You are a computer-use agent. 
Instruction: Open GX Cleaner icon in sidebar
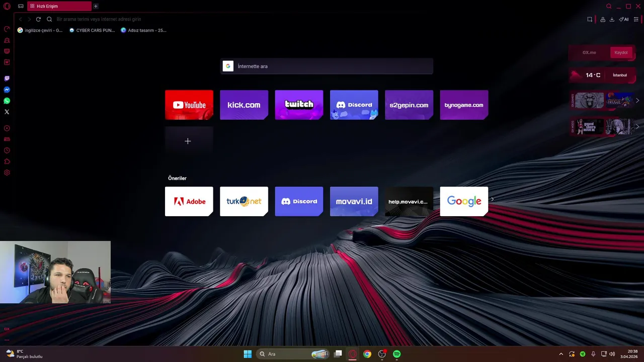click(7, 40)
